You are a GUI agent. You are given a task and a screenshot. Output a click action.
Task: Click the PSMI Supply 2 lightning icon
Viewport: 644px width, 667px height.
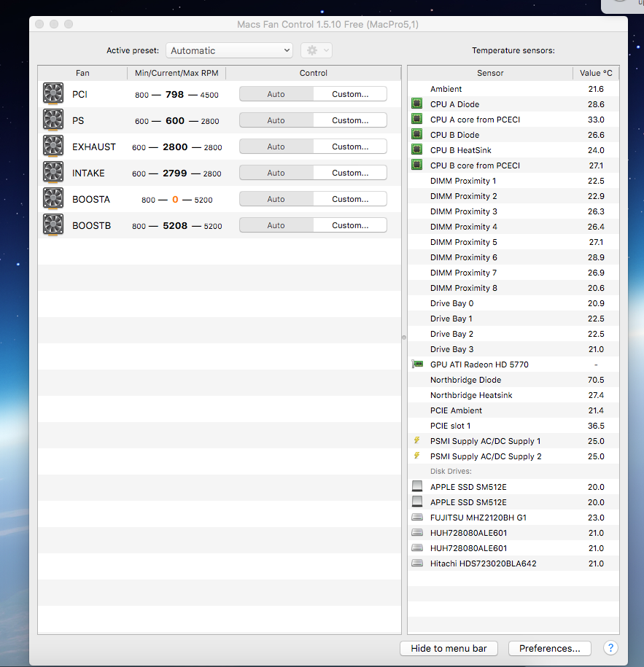[x=417, y=456]
